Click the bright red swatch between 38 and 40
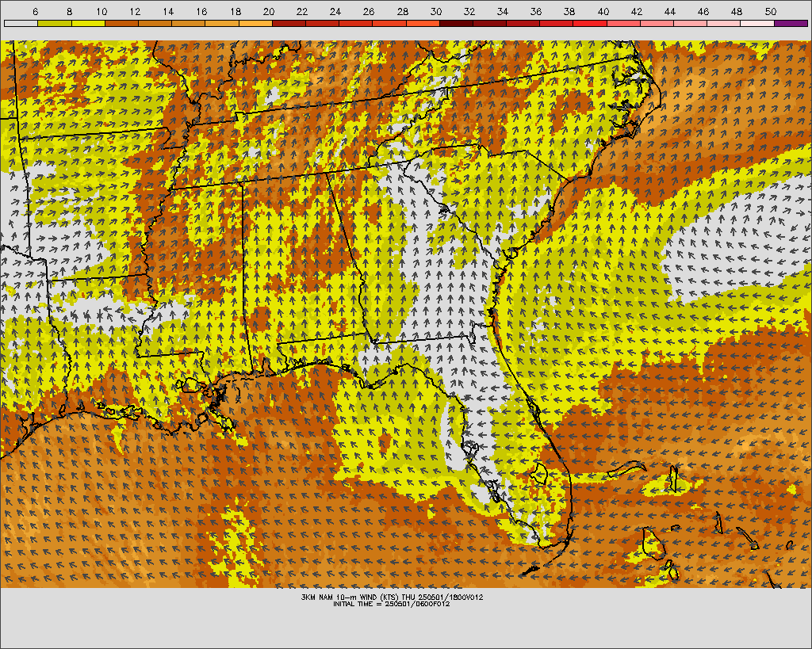The image size is (812, 649). click(x=590, y=23)
